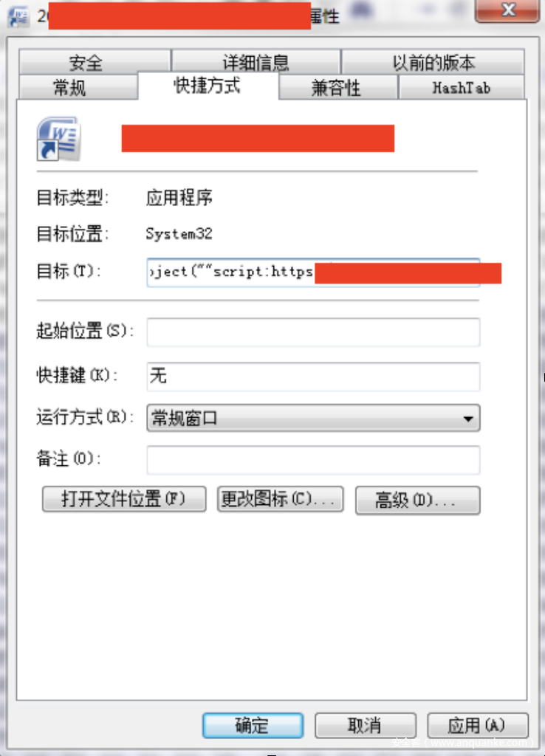Focus the 快捷键 shortcut key field
Viewport: 545px width, 756px height.
[x=313, y=376]
